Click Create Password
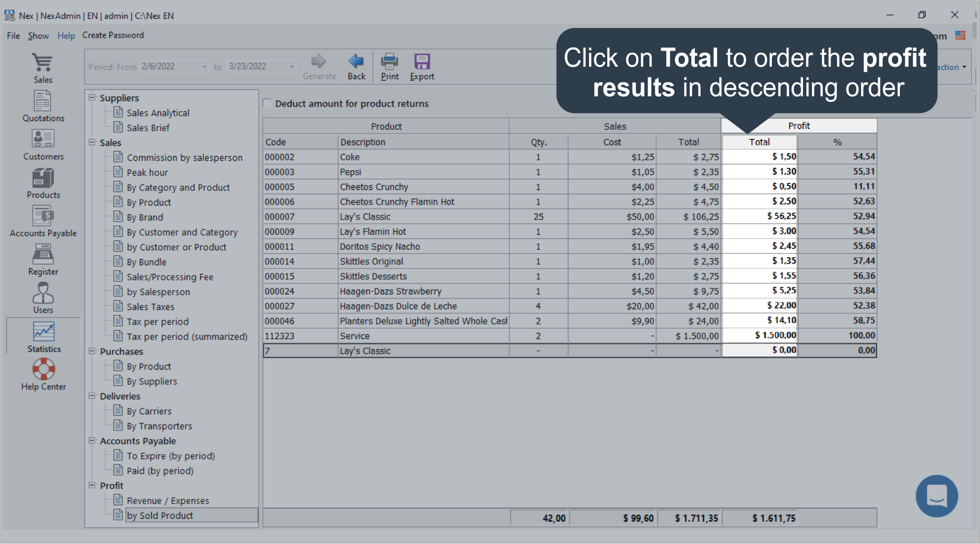Screen dimensions: 980x544 pos(113,35)
